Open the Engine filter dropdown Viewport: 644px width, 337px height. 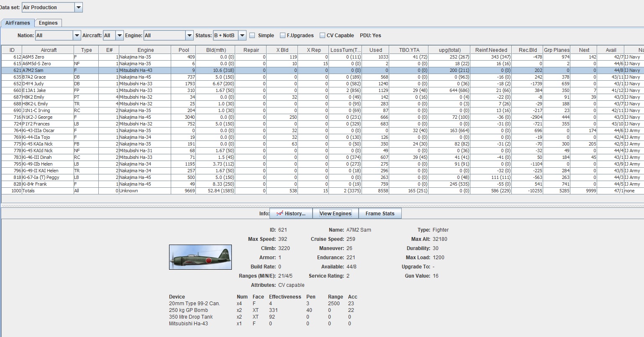coord(189,36)
